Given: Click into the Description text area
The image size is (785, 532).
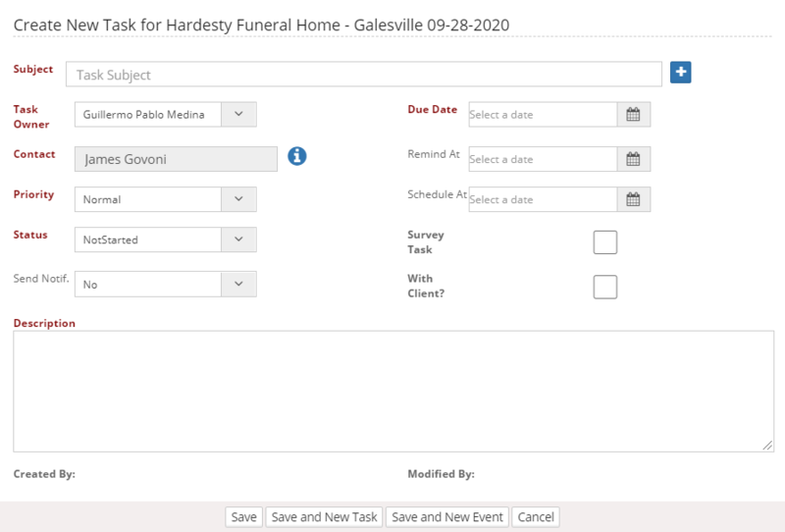Looking at the screenshot, I should (393, 392).
